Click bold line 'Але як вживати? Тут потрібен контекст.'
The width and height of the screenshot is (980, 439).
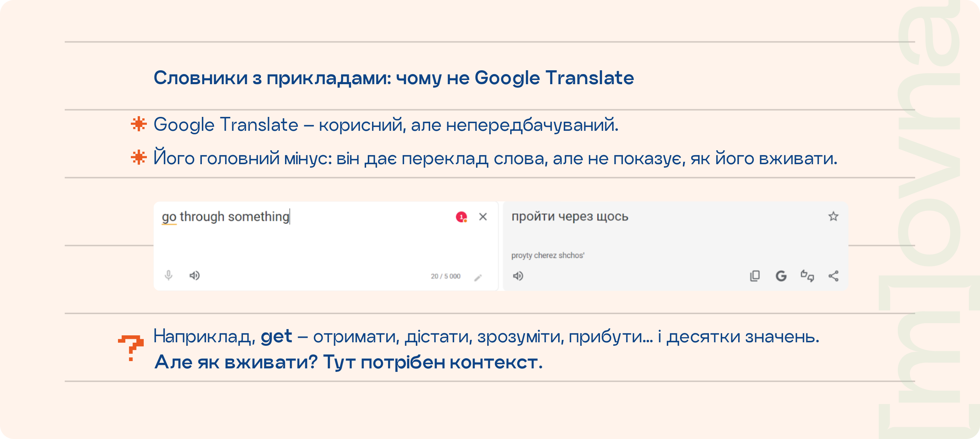click(x=348, y=362)
